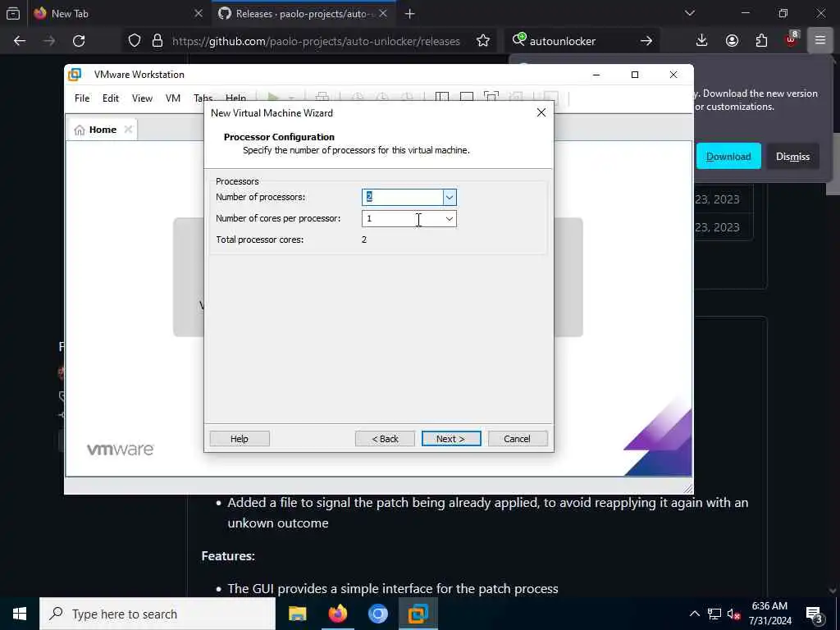
Task: Open the Firefox Extensions puzzle icon
Action: point(761,41)
